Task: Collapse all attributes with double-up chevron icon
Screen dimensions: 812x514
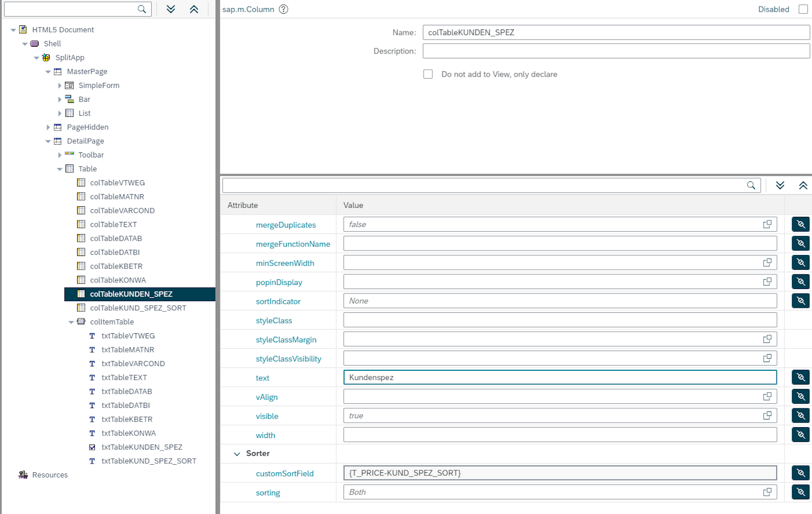Action: coord(803,185)
